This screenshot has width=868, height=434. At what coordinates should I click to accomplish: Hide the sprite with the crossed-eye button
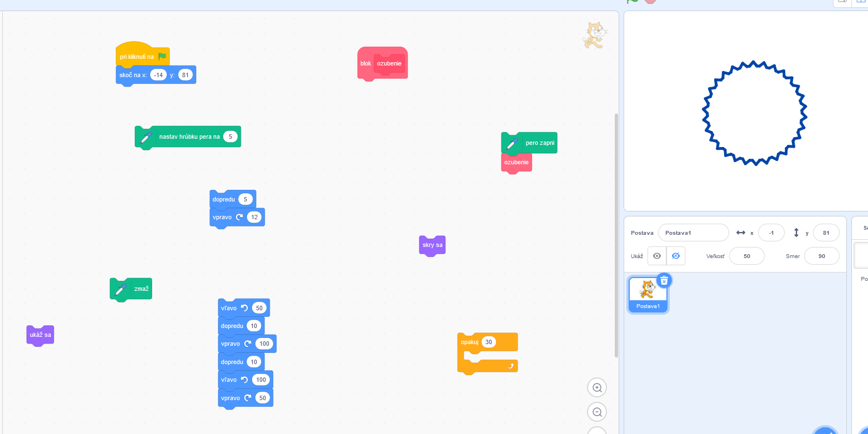(675, 256)
